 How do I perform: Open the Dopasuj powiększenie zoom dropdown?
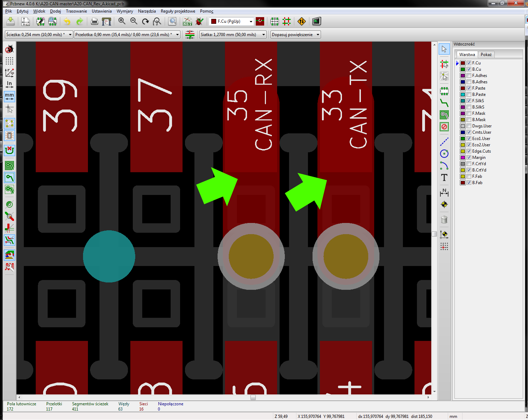click(296, 35)
